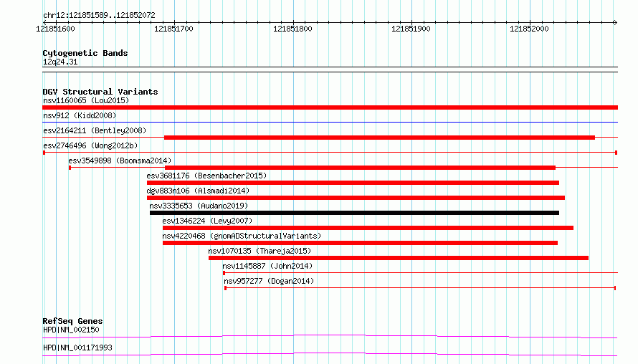
Task: Click the HPD|NM_001171993 magenta gene line
Action: tap(330, 354)
